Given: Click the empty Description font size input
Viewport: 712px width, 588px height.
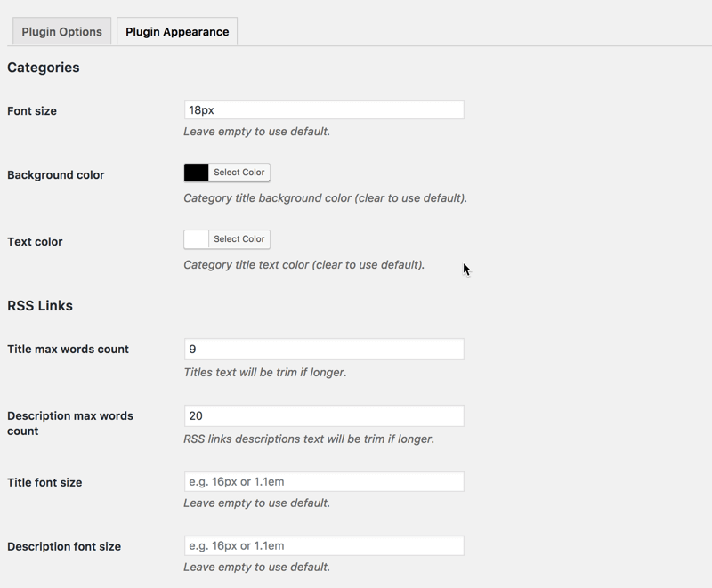Looking at the screenshot, I should tap(323, 545).
